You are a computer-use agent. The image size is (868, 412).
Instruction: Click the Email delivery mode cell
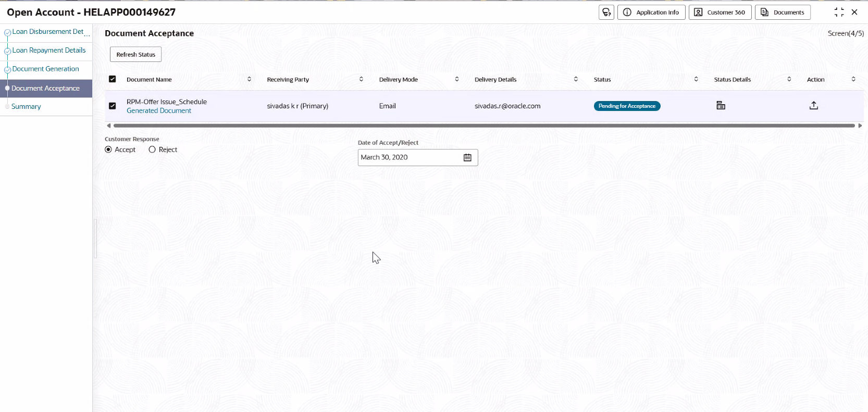pos(388,106)
